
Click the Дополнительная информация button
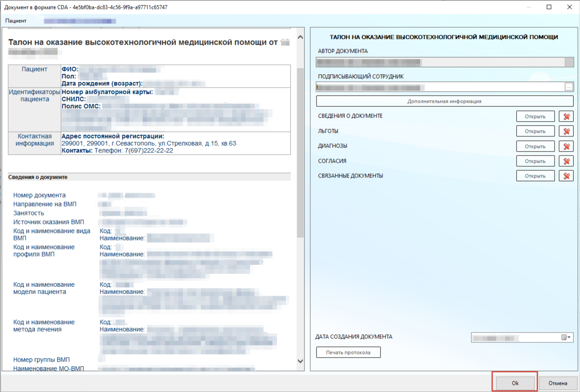pyautogui.click(x=444, y=101)
